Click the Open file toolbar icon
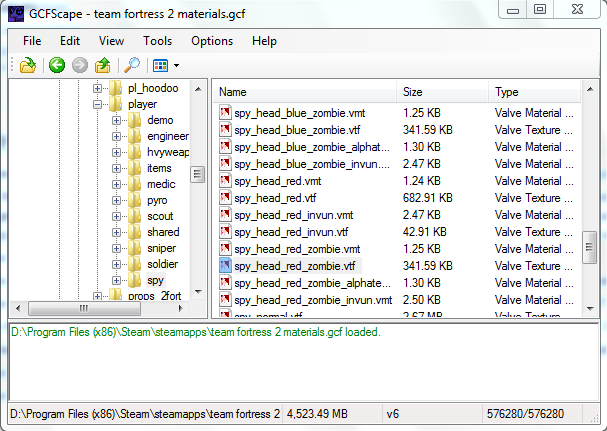 coord(27,65)
